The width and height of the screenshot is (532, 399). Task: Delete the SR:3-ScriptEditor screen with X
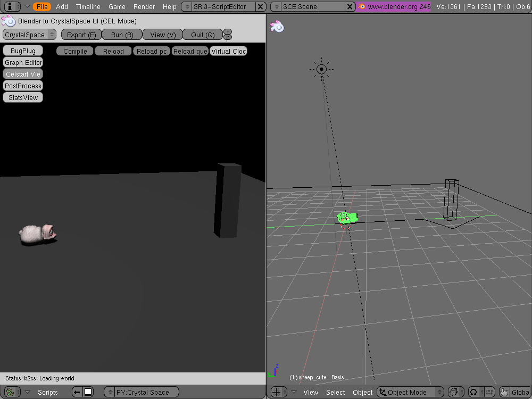coord(260,7)
